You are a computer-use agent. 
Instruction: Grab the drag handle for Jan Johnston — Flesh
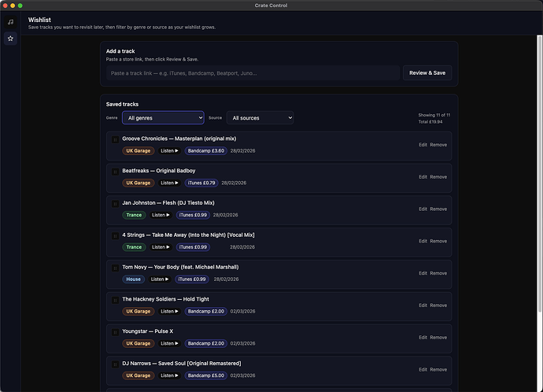click(115, 204)
